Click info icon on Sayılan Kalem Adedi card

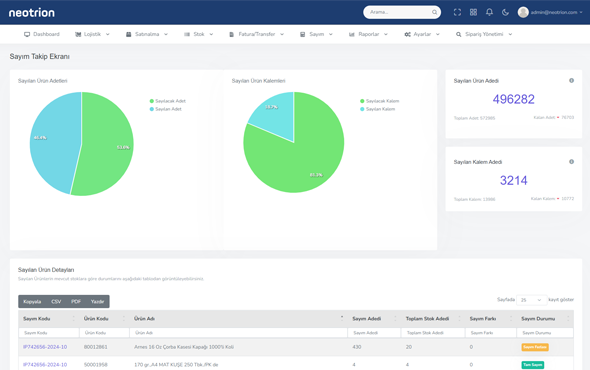(571, 162)
